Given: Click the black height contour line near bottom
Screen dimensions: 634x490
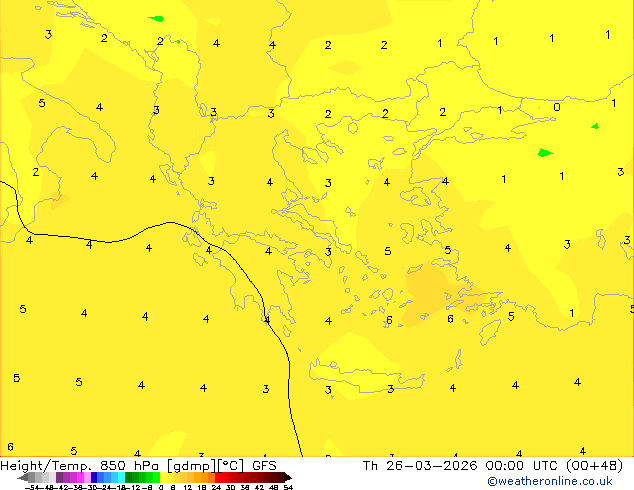Looking at the screenshot, I should [x=288, y=400].
